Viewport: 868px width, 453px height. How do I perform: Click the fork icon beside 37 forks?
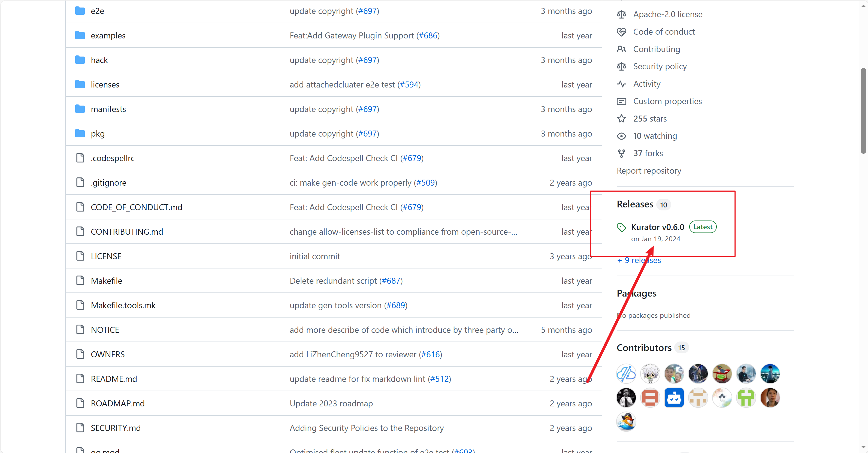[621, 154]
